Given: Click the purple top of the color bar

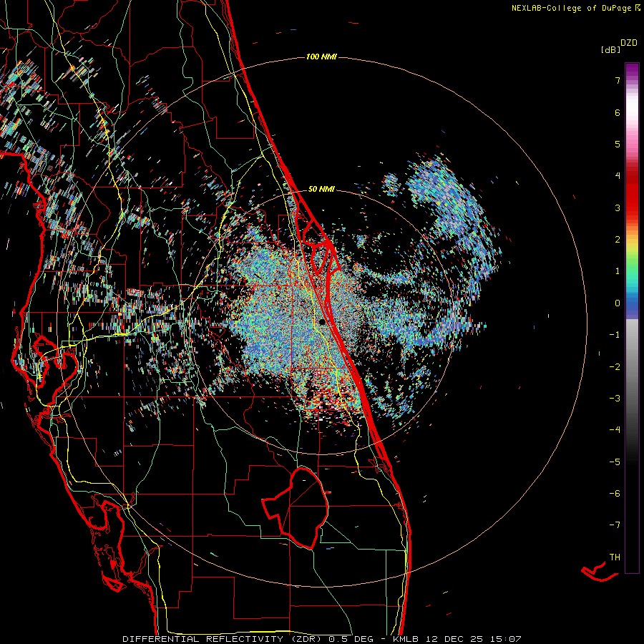Looking at the screenshot, I should pos(632,70).
